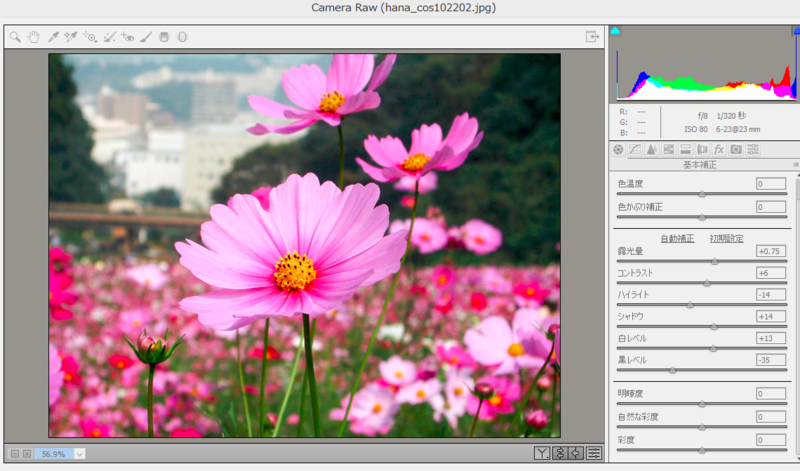The width and height of the screenshot is (800, 471).
Task: Open the Tone Curve panel tab
Action: point(635,150)
